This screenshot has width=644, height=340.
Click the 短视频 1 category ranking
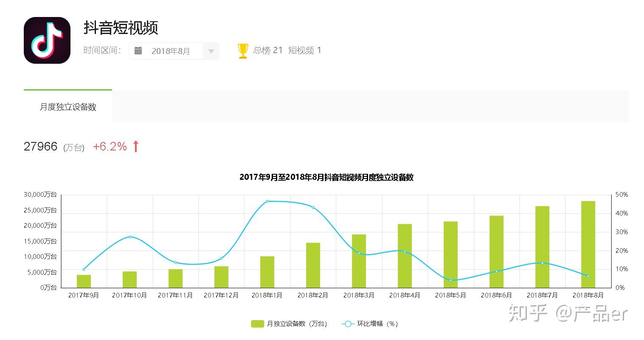305,50
